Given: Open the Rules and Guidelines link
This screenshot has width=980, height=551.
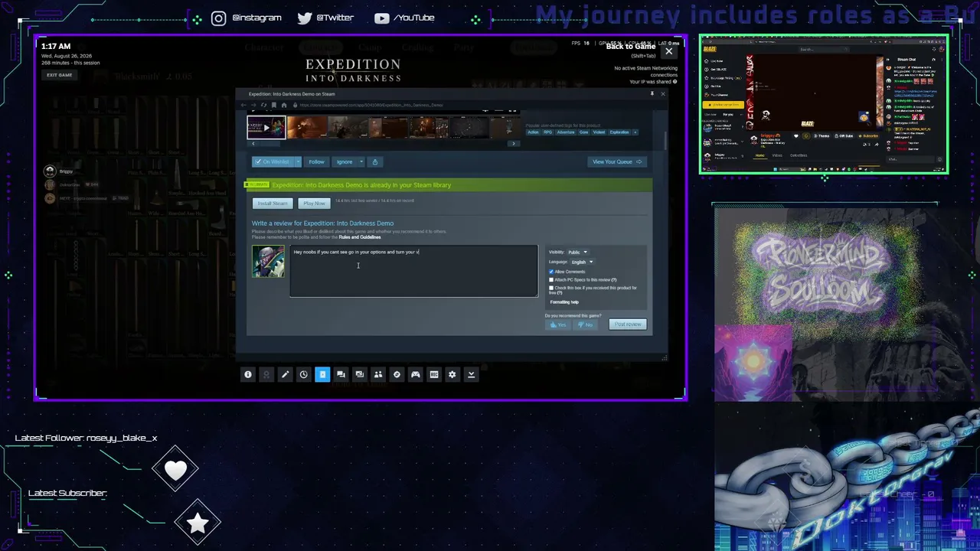Looking at the screenshot, I should tap(360, 237).
